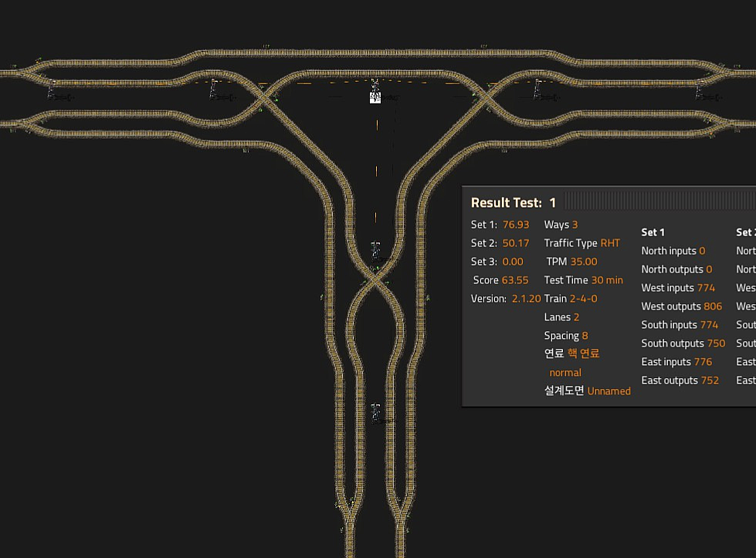Click the right diagonal rail crossing near top
Image resolution: width=756 pixels, height=558 pixels.
pyautogui.click(x=483, y=97)
